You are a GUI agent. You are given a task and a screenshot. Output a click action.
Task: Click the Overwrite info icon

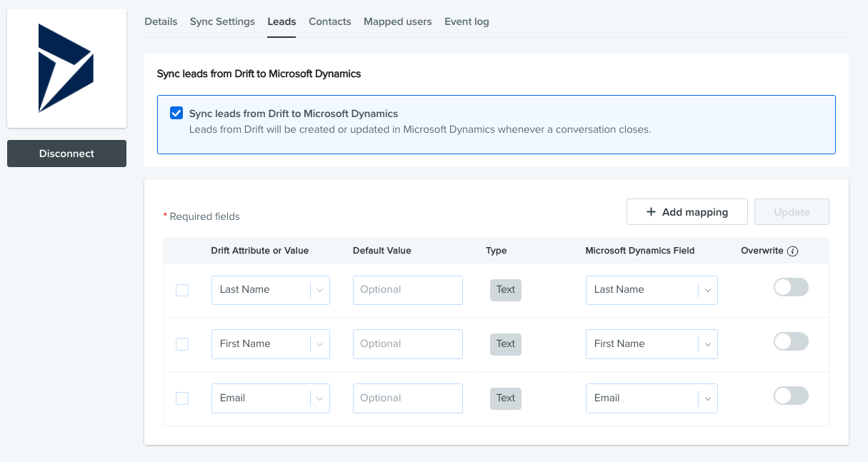click(793, 251)
